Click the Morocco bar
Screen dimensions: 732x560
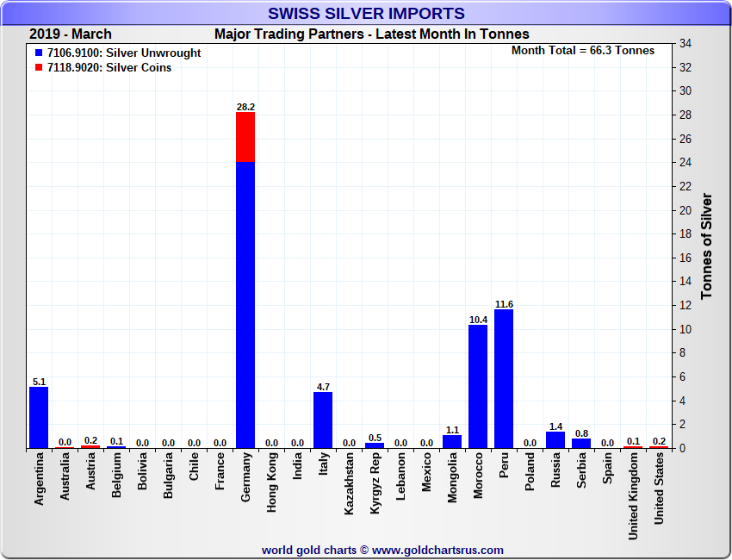478,386
